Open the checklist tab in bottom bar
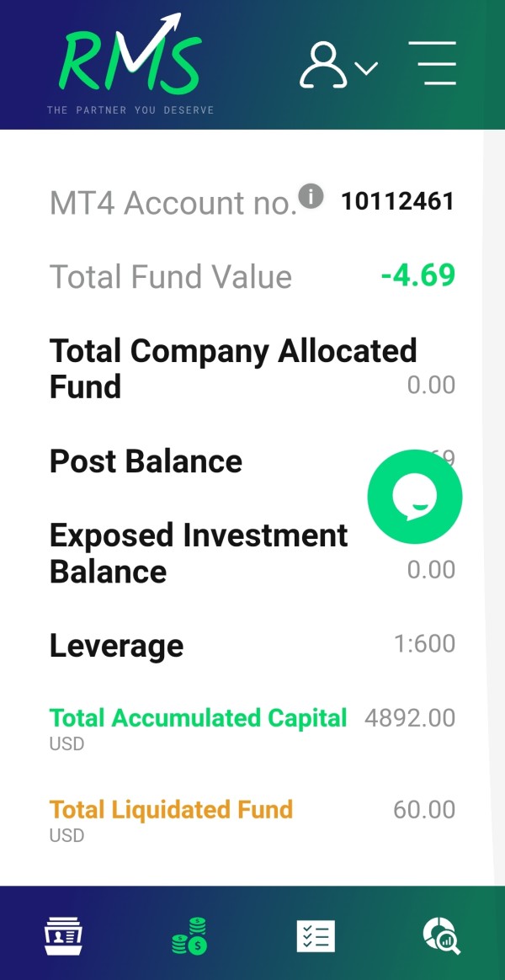505x980 pixels. point(316,935)
